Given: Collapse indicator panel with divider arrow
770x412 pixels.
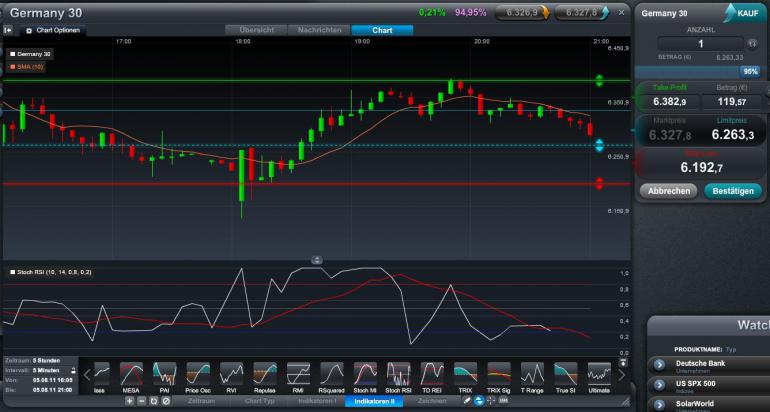Looking at the screenshot, I should 317,260.
